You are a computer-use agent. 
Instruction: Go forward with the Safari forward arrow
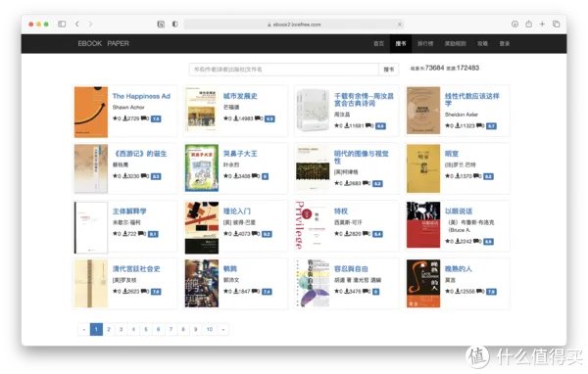click(x=90, y=23)
